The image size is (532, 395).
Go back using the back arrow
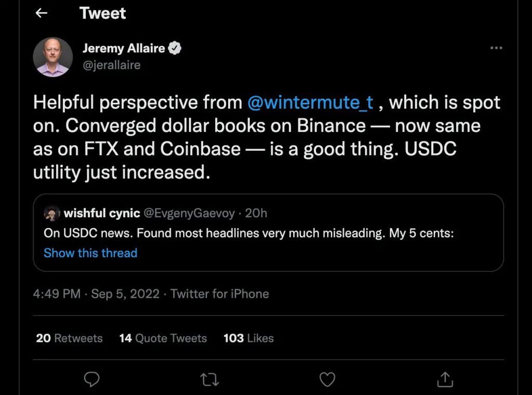pos(41,13)
